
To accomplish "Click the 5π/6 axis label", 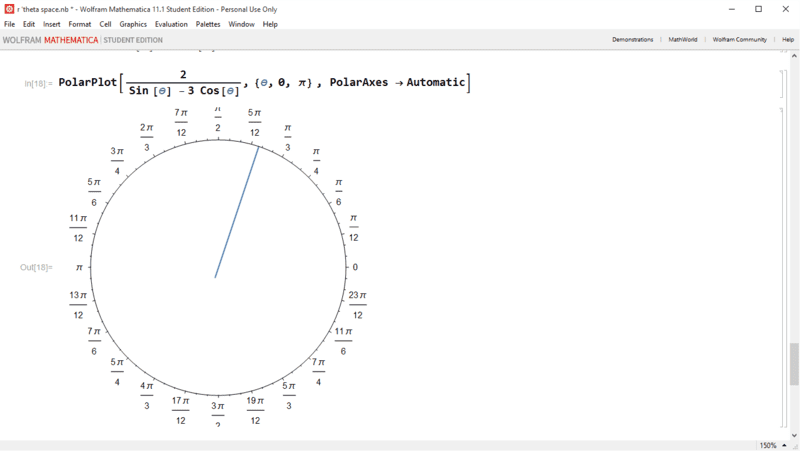I will tap(94, 192).
